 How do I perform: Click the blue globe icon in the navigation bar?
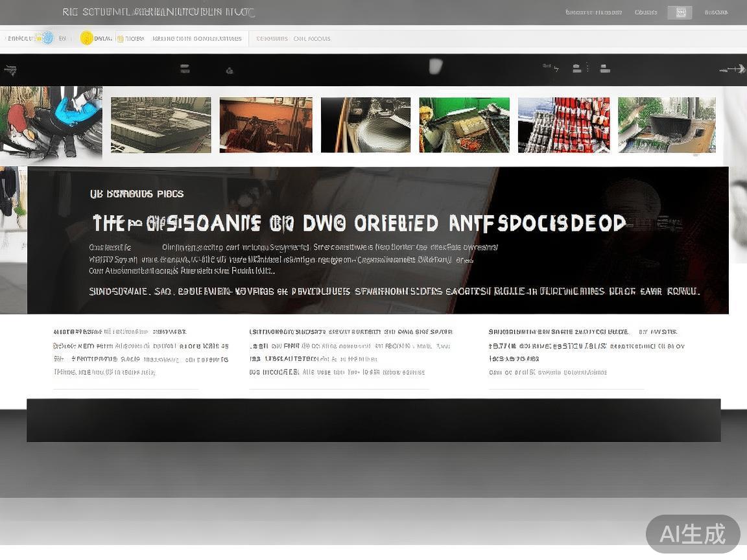pos(47,38)
